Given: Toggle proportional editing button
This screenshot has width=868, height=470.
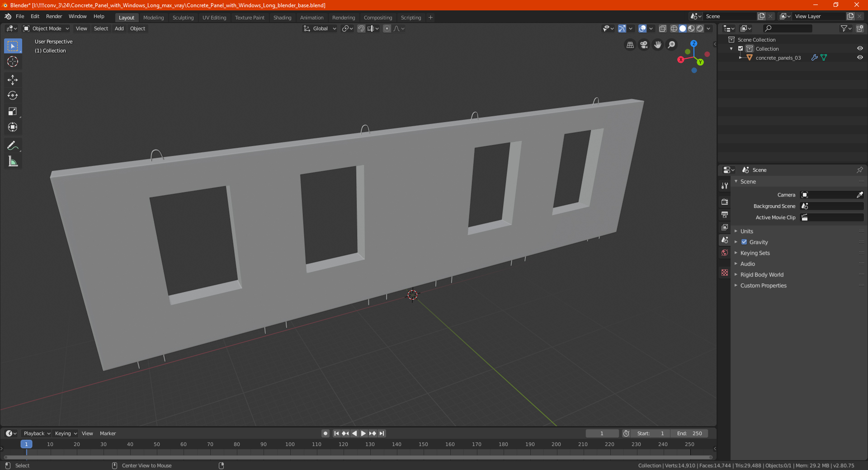Looking at the screenshot, I should click(x=387, y=28).
